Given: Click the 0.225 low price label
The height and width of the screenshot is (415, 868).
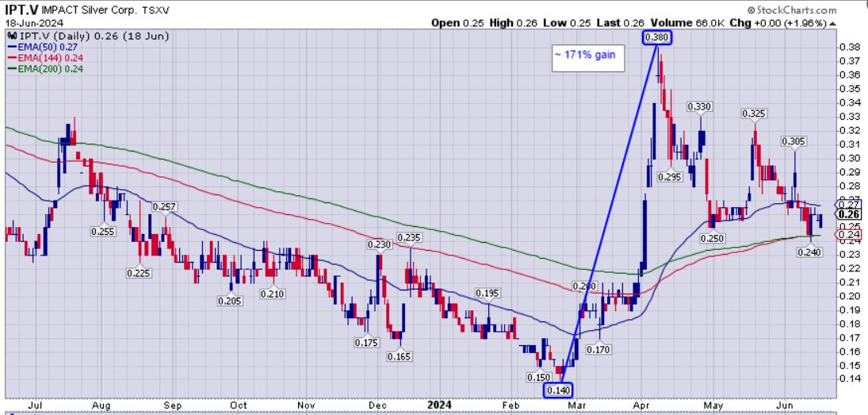Looking at the screenshot, I should 139,273.
